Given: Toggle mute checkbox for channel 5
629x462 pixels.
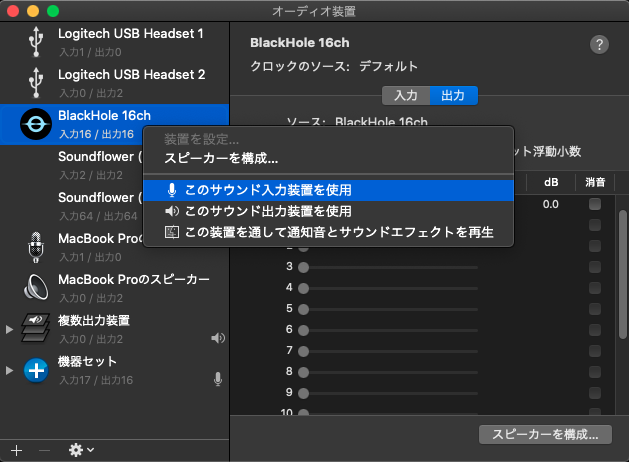Looking at the screenshot, I should pyautogui.click(x=595, y=309).
